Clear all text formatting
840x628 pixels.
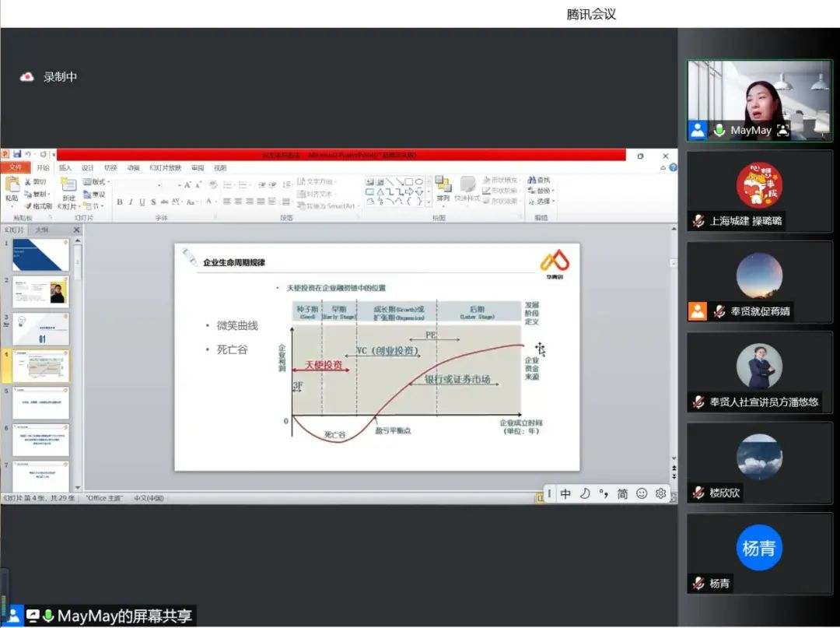[x=213, y=185]
